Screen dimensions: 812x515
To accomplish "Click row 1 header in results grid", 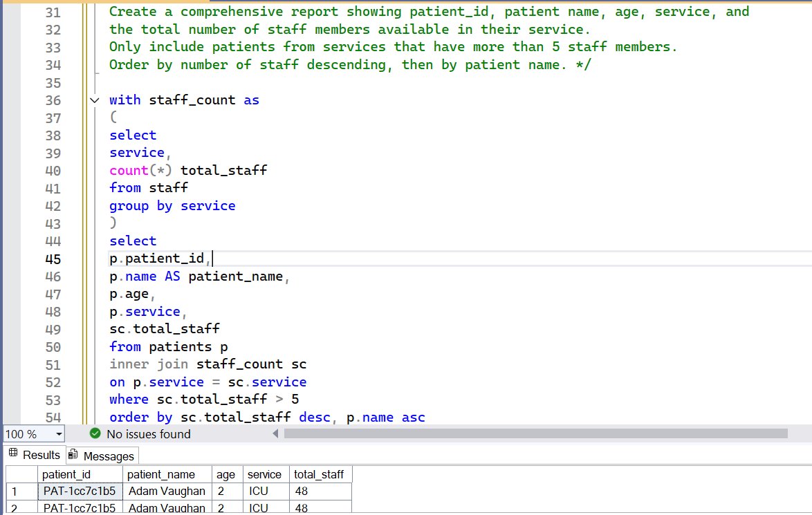I will click(21, 491).
